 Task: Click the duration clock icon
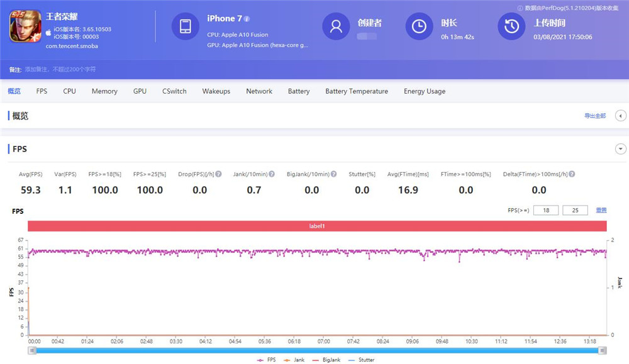pos(419,26)
